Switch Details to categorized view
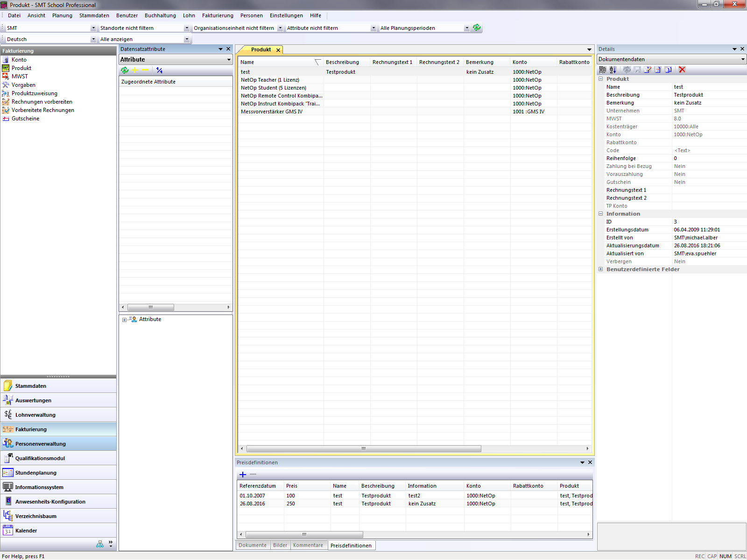This screenshot has height=560, width=747. click(603, 70)
